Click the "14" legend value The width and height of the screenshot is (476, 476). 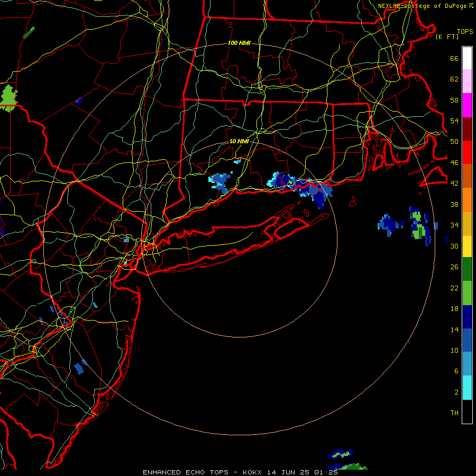coord(454,329)
